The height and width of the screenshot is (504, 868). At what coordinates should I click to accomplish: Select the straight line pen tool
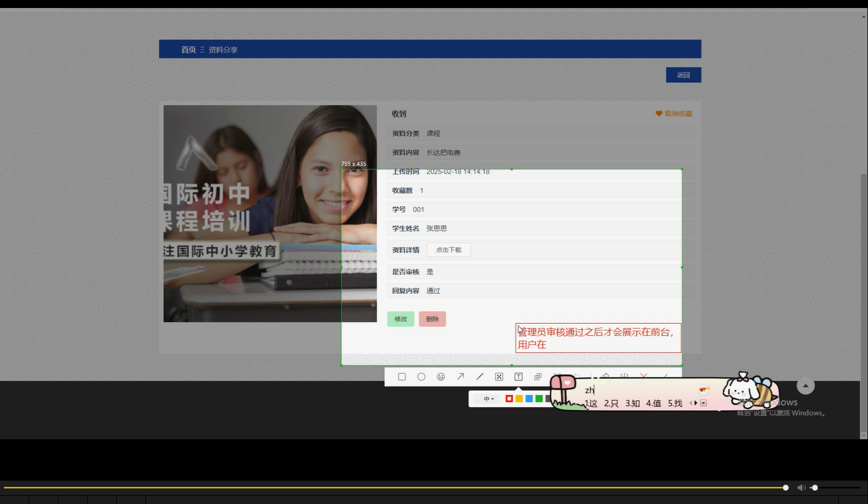480,377
